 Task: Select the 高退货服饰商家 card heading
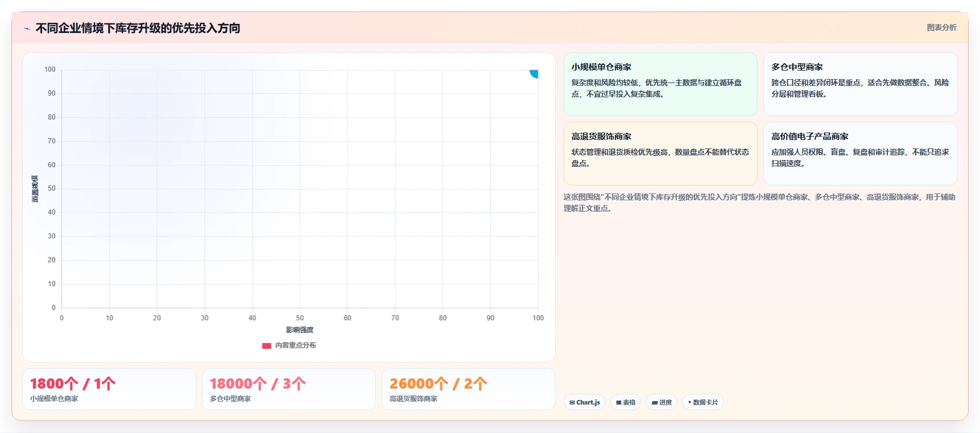click(x=601, y=137)
